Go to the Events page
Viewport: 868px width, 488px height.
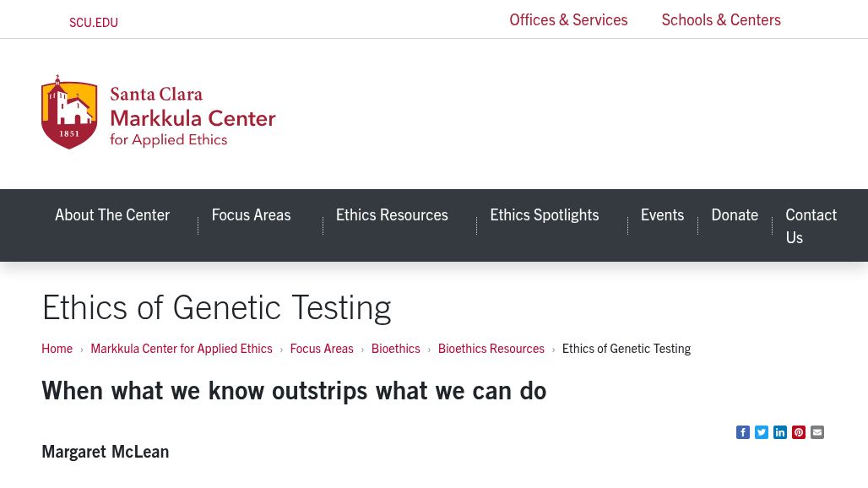[x=662, y=214]
